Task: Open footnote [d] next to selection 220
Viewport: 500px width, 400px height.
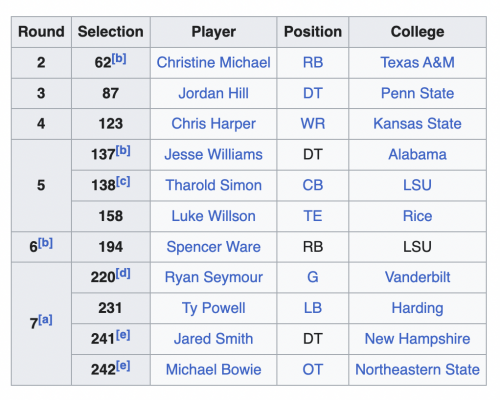Action: [x=123, y=274]
